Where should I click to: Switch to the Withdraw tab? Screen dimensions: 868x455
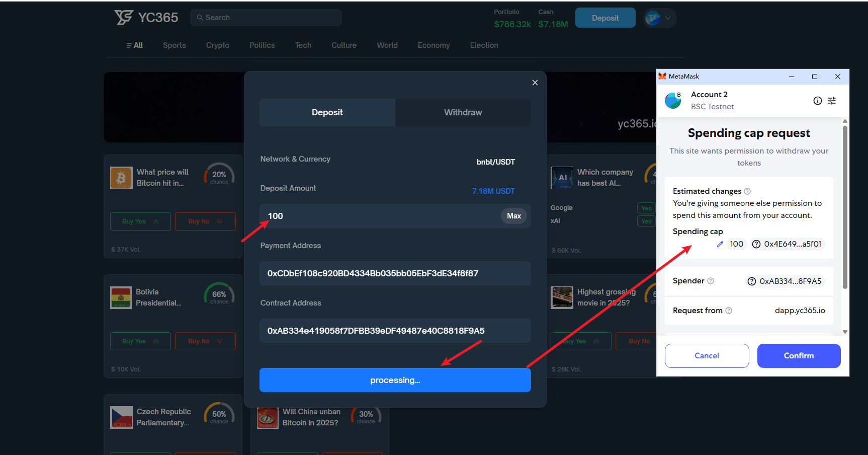(x=463, y=112)
